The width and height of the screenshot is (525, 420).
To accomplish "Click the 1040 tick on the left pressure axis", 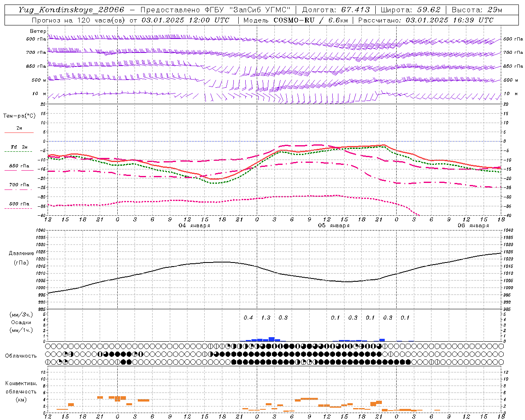I will [41, 231].
